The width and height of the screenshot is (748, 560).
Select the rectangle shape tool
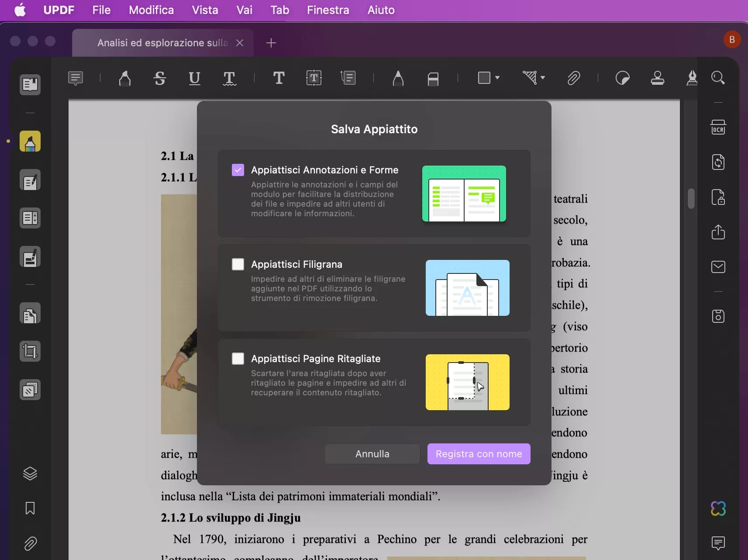(484, 78)
